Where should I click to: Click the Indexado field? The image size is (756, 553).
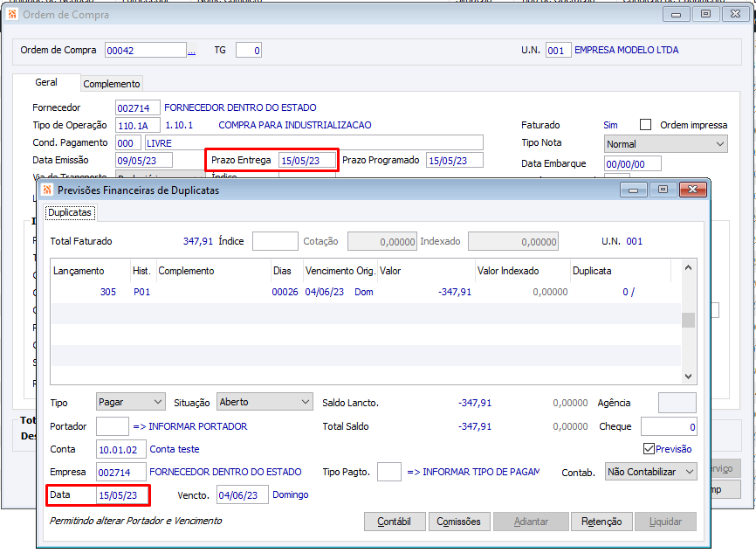[x=513, y=241]
